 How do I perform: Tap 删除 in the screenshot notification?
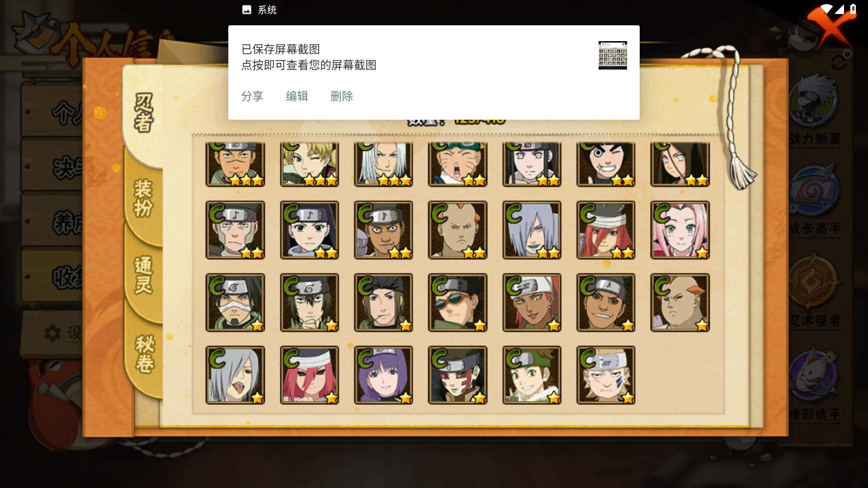(342, 96)
